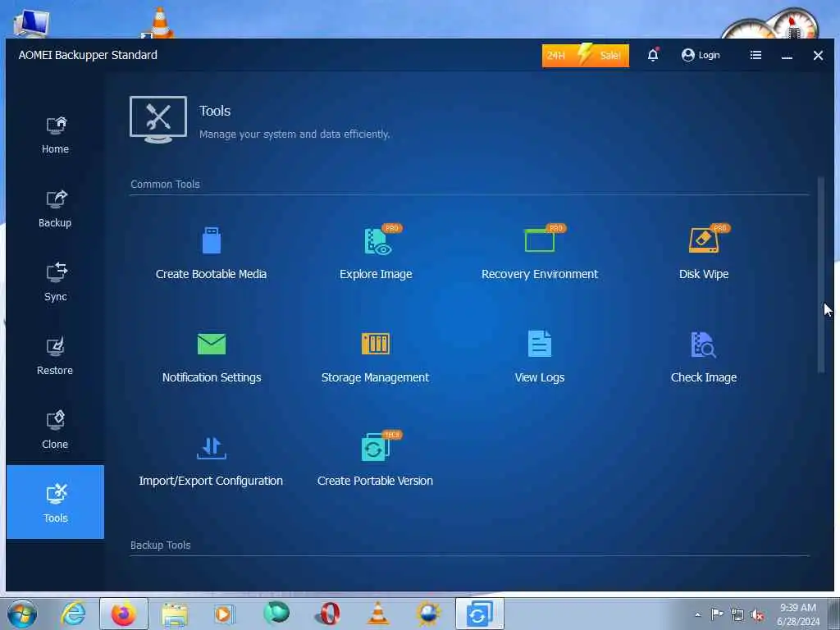Select the Tools sidebar tab
Image resolution: width=840 pixels, height=630 pixels.
[55, 502]
